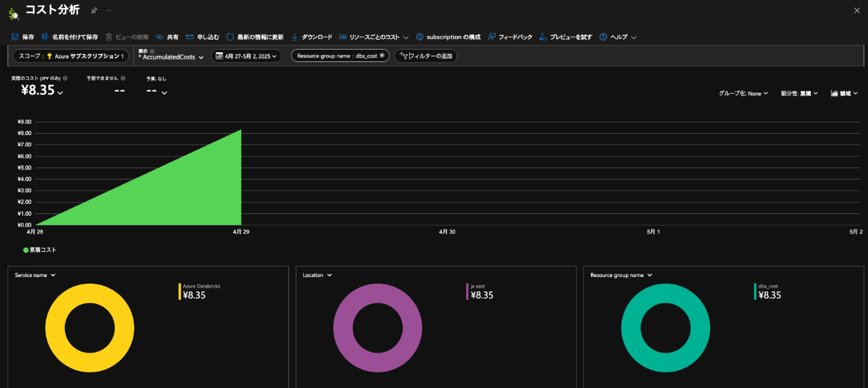Open the ヘルプ (Help) menu
This screenshot has width=868, height=388.
point(618,37)
